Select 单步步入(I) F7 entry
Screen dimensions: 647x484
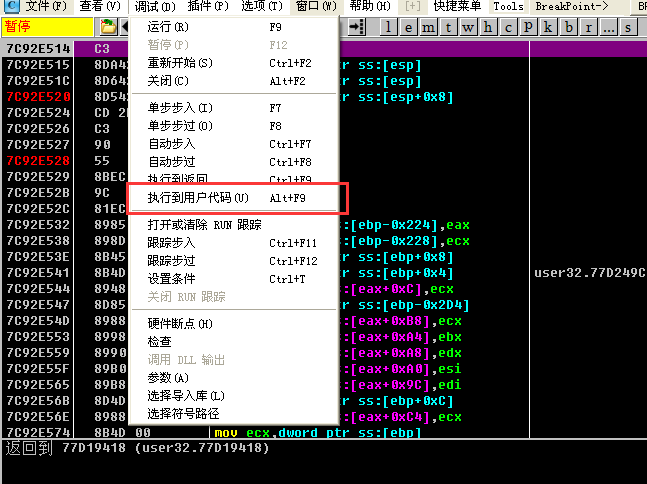tap(234, 108)
